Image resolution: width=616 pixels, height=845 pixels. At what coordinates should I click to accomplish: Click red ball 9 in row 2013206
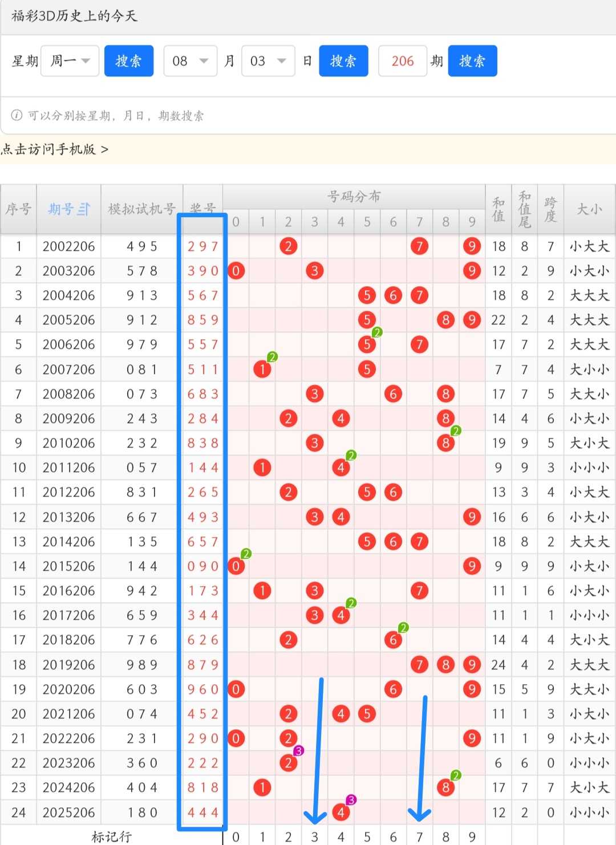click(x=472, y=517)
